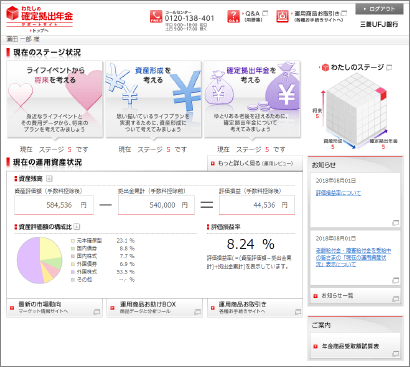This screenshot has height=367, width=410.
Task: Click stage 5 text under 資産形成 card
Action: (x=153, y=150)
